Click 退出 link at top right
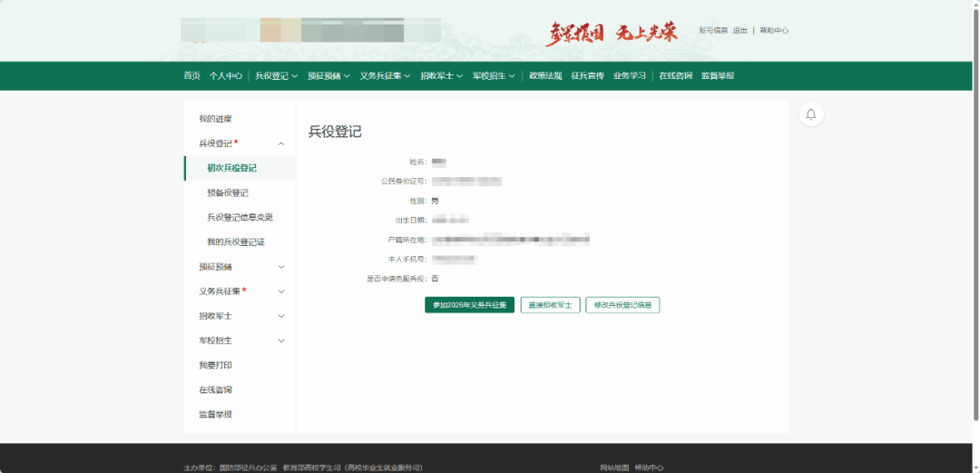Viewport: 980px width, 473px height. 740,31
